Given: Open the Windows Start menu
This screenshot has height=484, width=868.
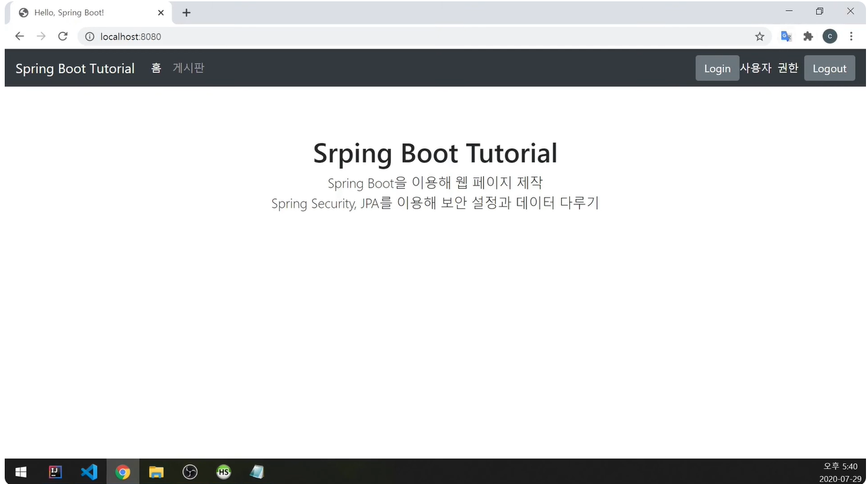Looking at the screenshot, I should click(x=21, y=472).
